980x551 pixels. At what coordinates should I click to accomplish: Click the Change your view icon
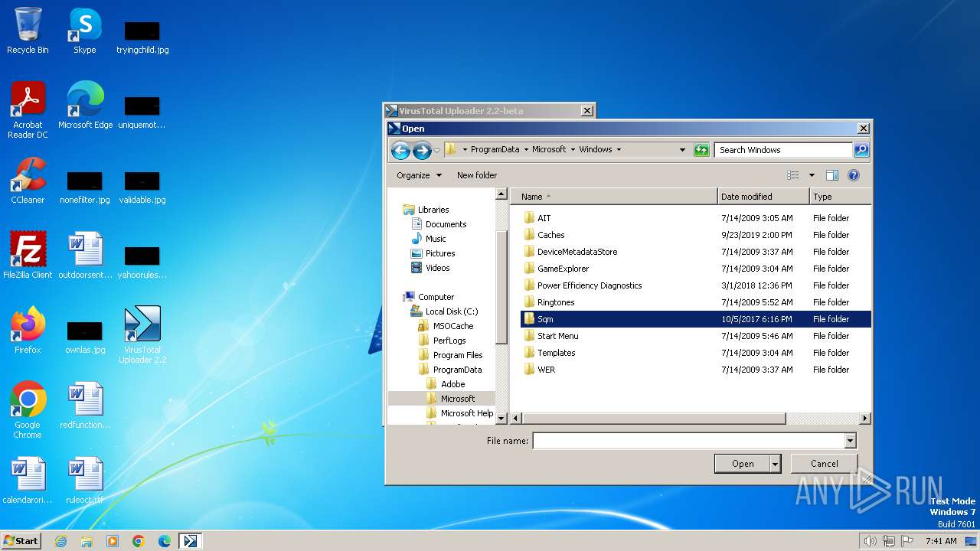point(793,175)
